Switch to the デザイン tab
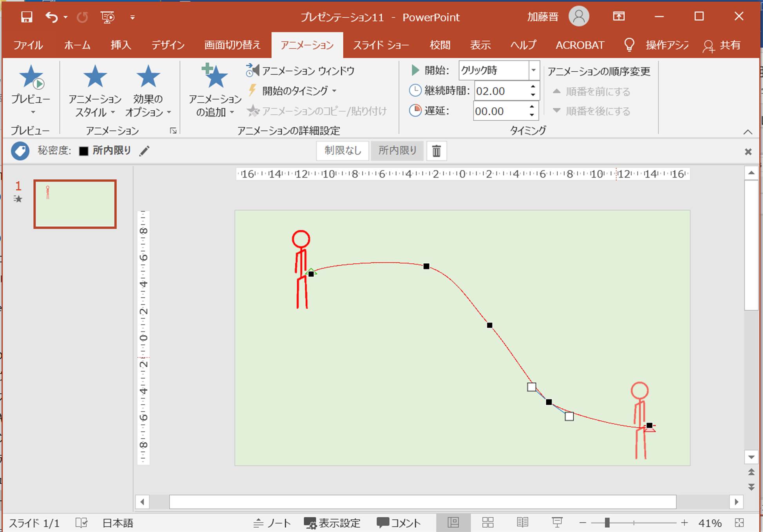The height and width of the screenshot is (532, 763). pyautogui.click(x=168, y=45)
